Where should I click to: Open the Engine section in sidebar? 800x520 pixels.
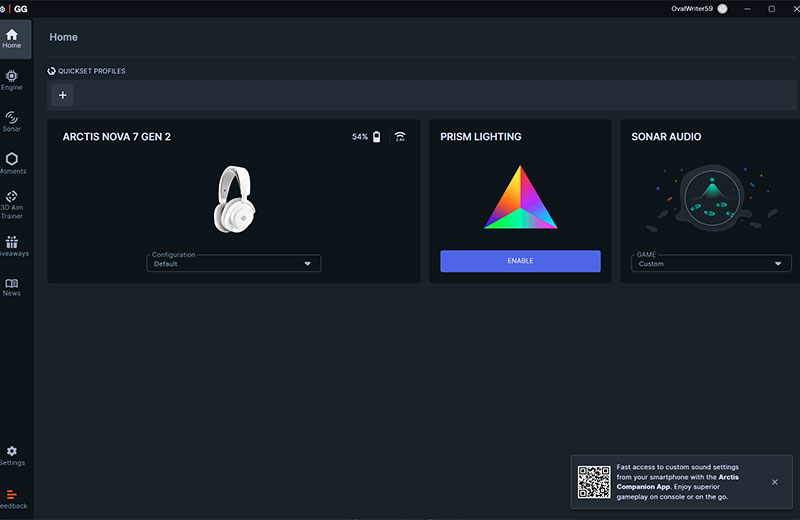(12, 79)
